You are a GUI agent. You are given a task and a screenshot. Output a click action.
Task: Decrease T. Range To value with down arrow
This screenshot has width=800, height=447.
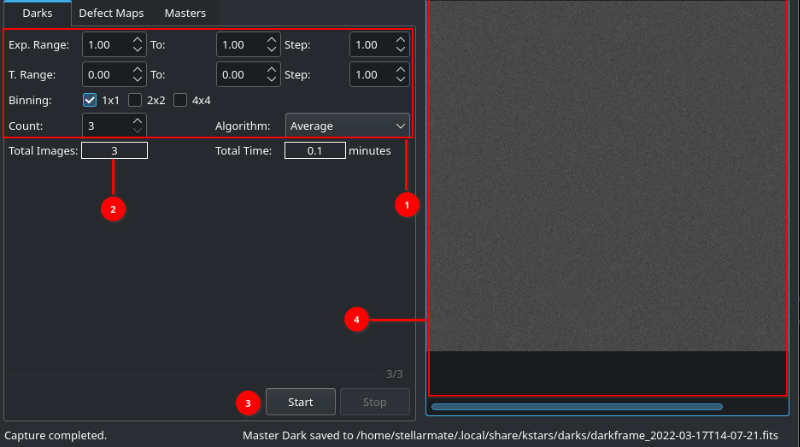coord(271,79)
